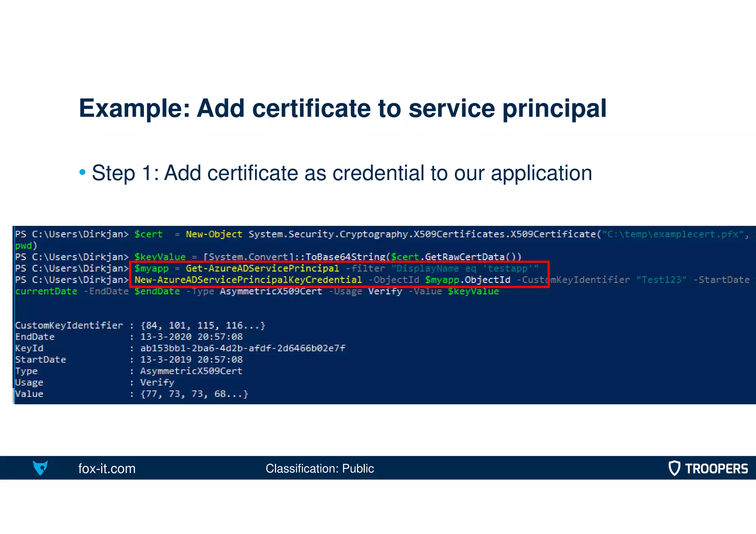This screenshot has width=756, height=534.
Task: Click the StartDate value '13-3-2019 20:57:08'
Action: pos(192,360)
